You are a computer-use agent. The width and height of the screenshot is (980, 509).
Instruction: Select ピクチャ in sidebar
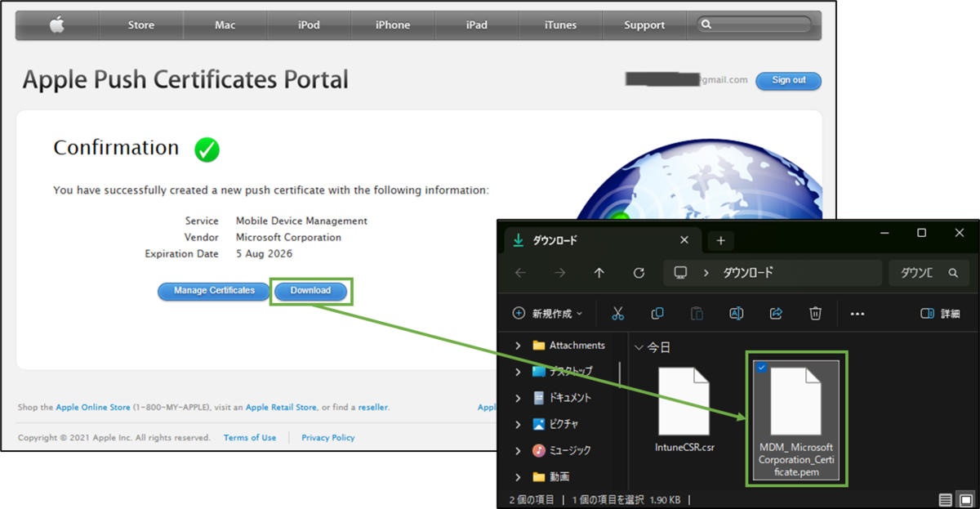556,424
